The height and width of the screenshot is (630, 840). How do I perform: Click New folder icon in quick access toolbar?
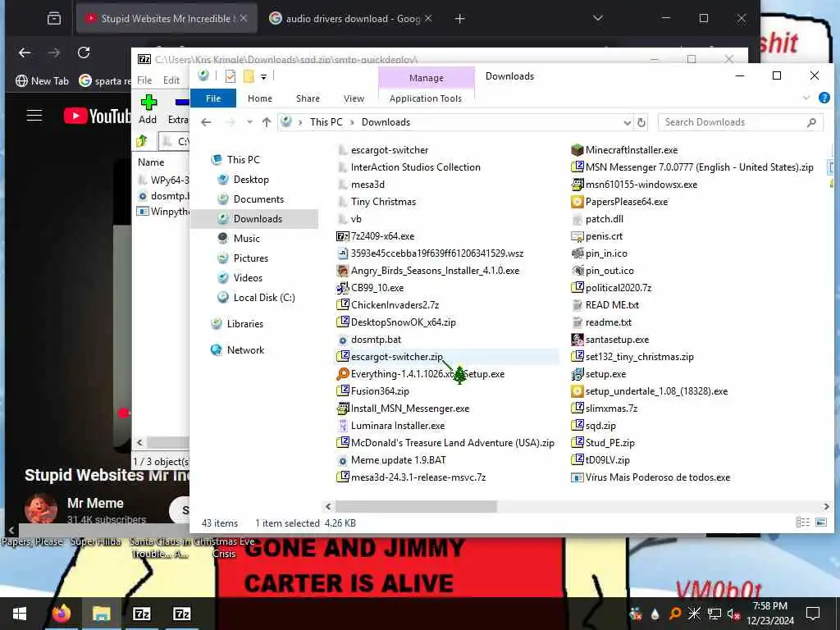[x=249, y=76]
